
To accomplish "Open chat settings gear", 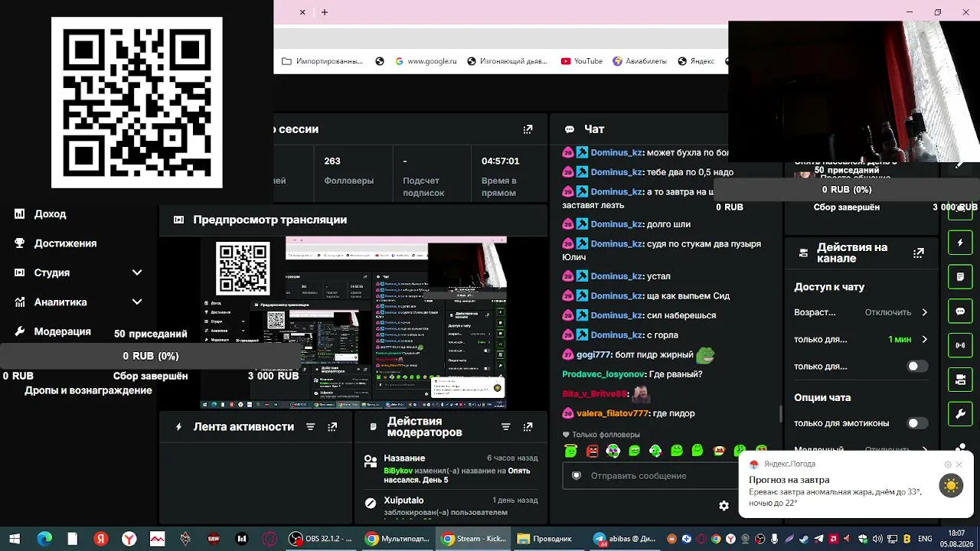I will click(724, 505).
